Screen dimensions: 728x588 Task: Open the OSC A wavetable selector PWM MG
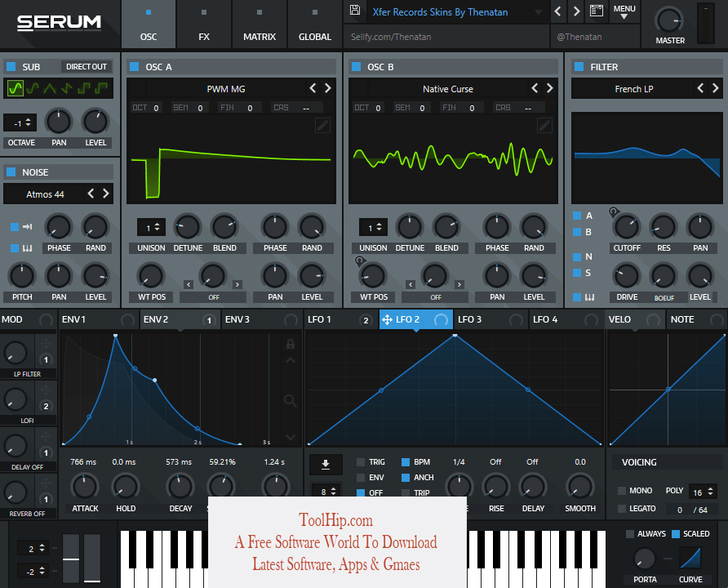click(225, 89)
